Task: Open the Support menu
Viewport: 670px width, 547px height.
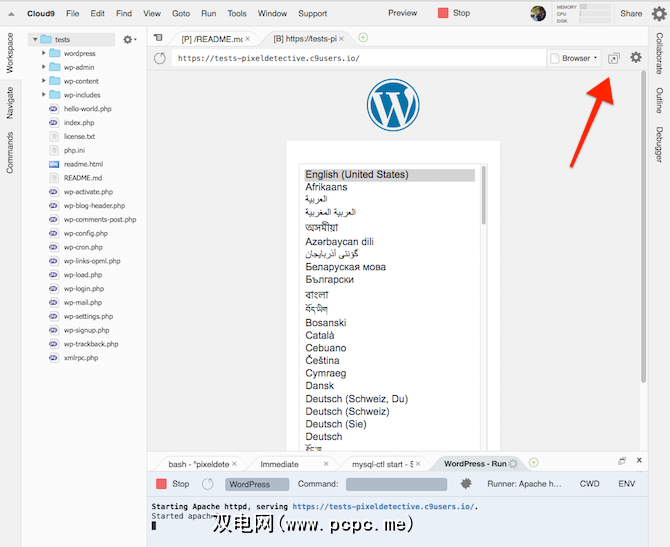Action: (312, 13)
